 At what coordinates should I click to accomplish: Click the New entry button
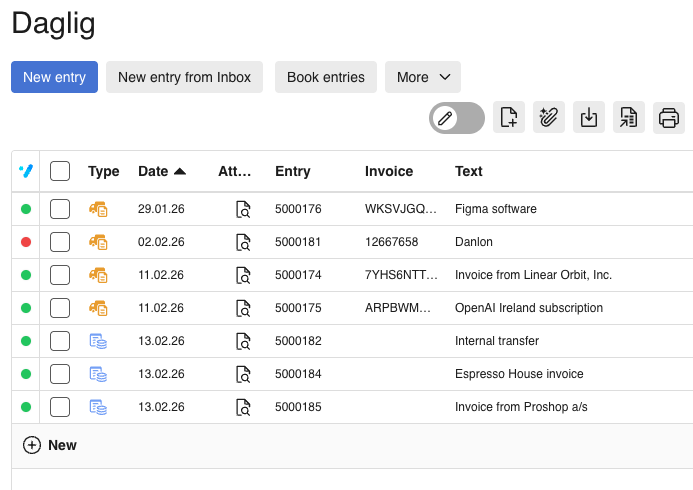tap(54, 77)
